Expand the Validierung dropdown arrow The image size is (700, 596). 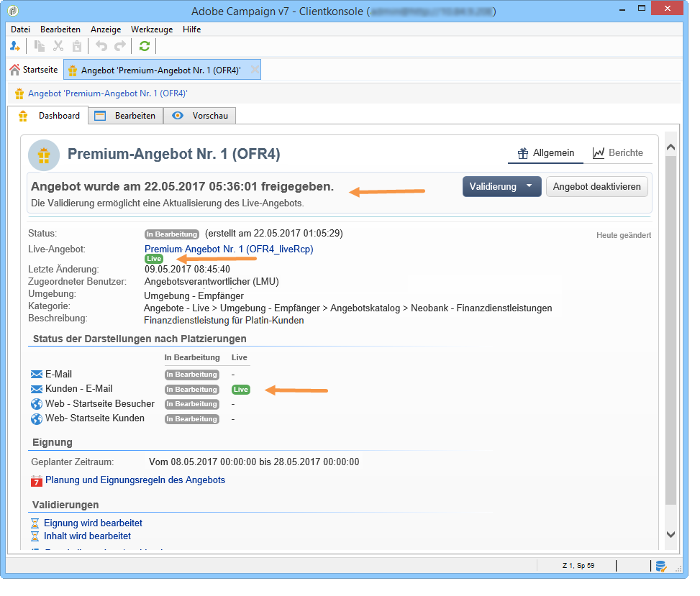coord(529,185)
